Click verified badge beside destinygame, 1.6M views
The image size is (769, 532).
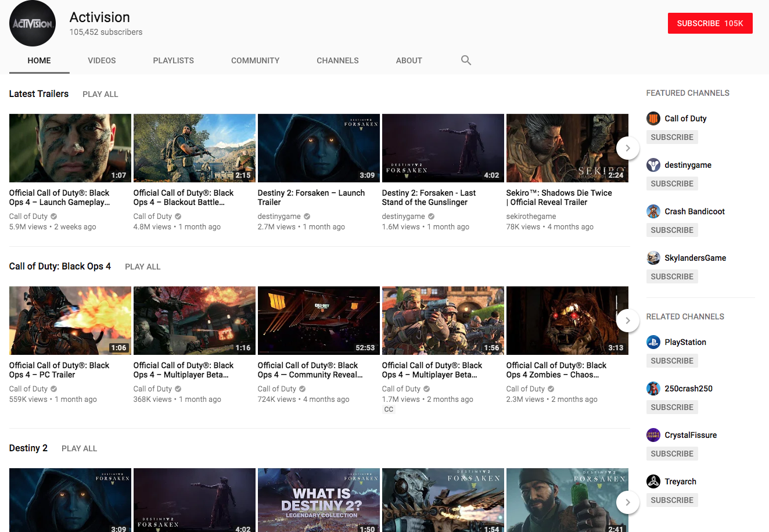click(x=432, y=217)
